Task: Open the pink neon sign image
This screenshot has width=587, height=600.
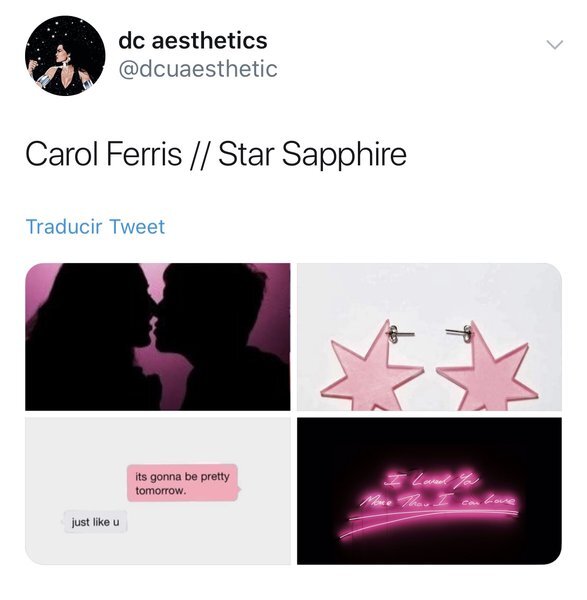Action: pyautogui.click(x=429, y=491)
